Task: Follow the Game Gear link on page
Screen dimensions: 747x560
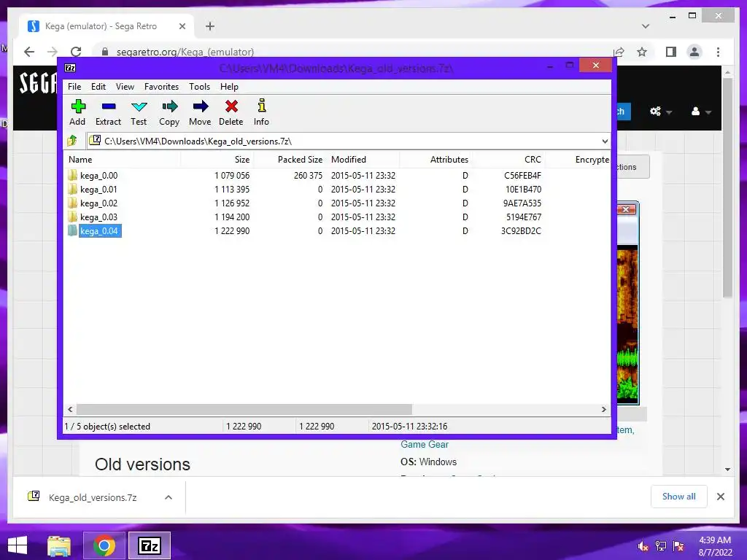Action: pos(425,444)
